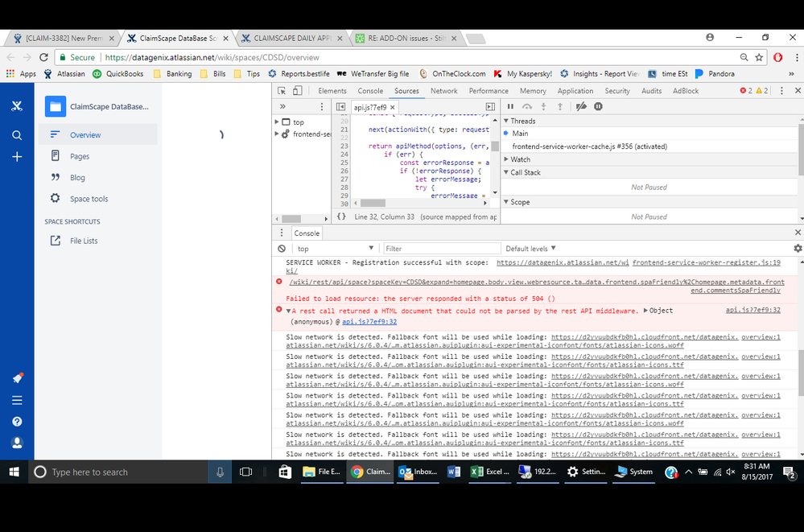804x532 pixels.
Task: Open the hamburger menu icon in Confluence sidebar
Action: [17, 400]
